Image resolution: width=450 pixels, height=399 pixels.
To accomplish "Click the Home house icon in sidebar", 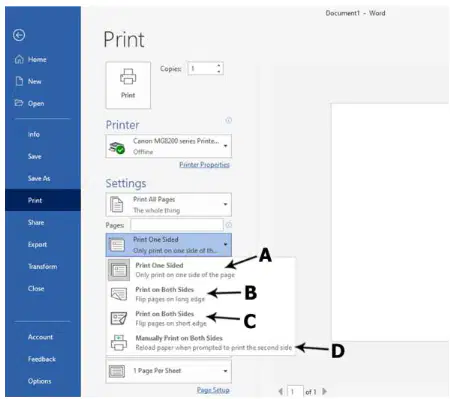I will click(19, 59).
